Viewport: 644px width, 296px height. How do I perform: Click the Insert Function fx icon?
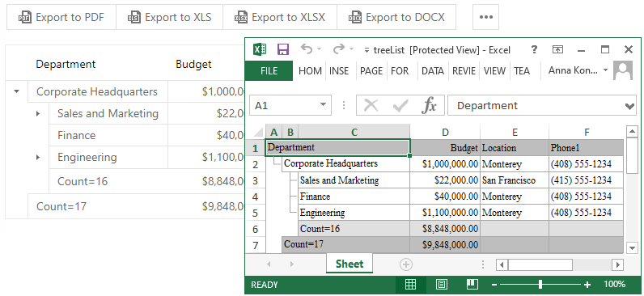point(429,106)
